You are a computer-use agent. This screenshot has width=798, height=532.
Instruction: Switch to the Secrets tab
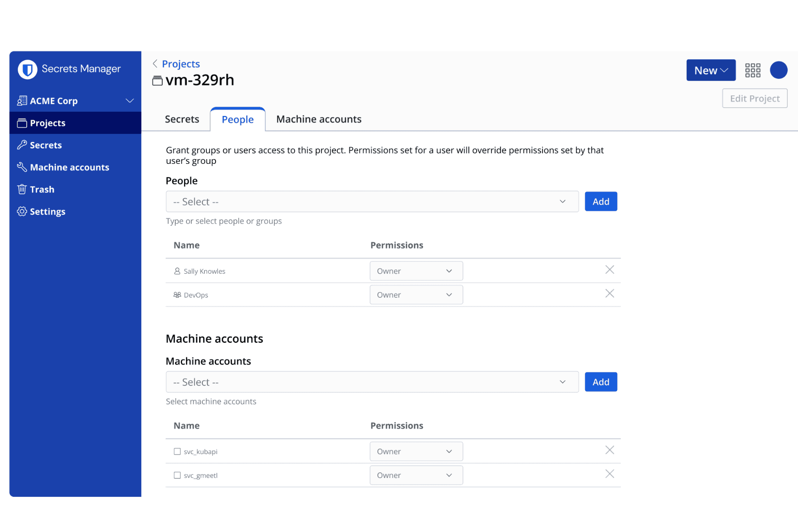click(x=182, y=119)
